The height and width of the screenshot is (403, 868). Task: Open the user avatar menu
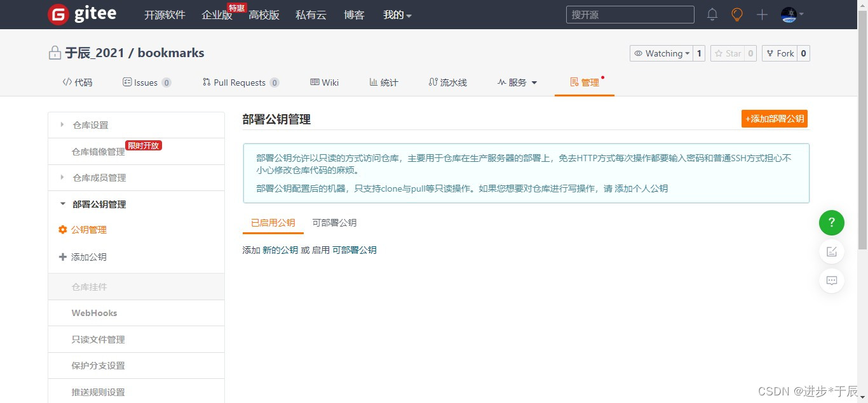click(788, 14)
